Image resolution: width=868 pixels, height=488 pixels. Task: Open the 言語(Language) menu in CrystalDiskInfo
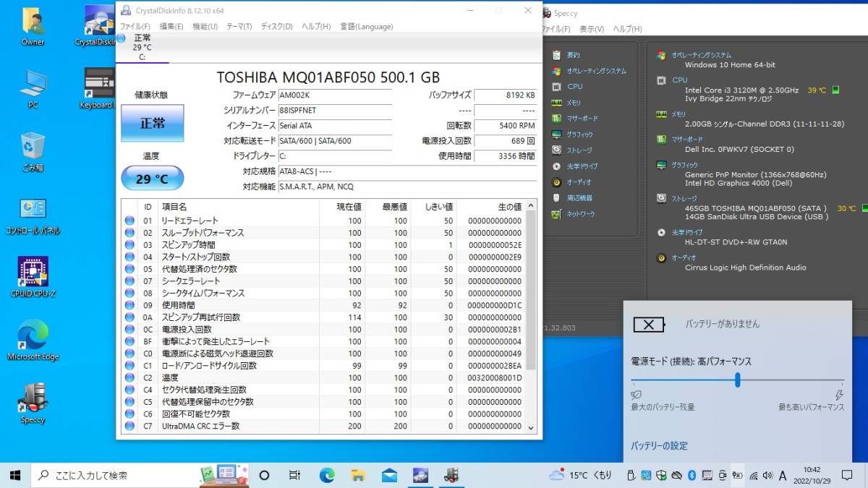tap(366, 27)
